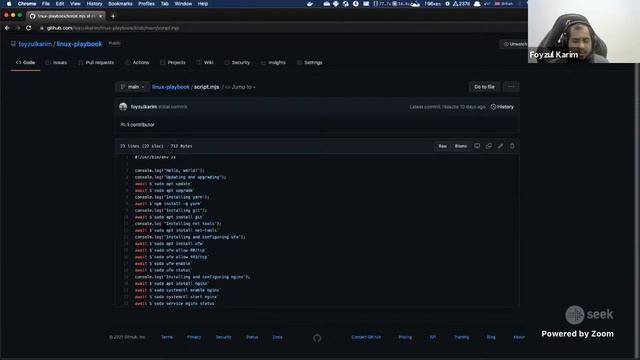The height and width of the screenshot is (360, 640).
Task: Open Training link in footer
Action: pyautogui.click(x=462, y=337)
